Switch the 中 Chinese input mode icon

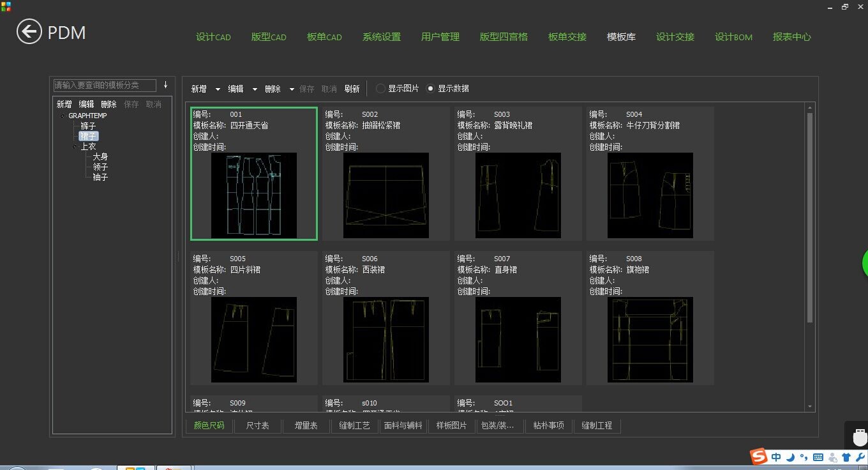coord(776,457)
